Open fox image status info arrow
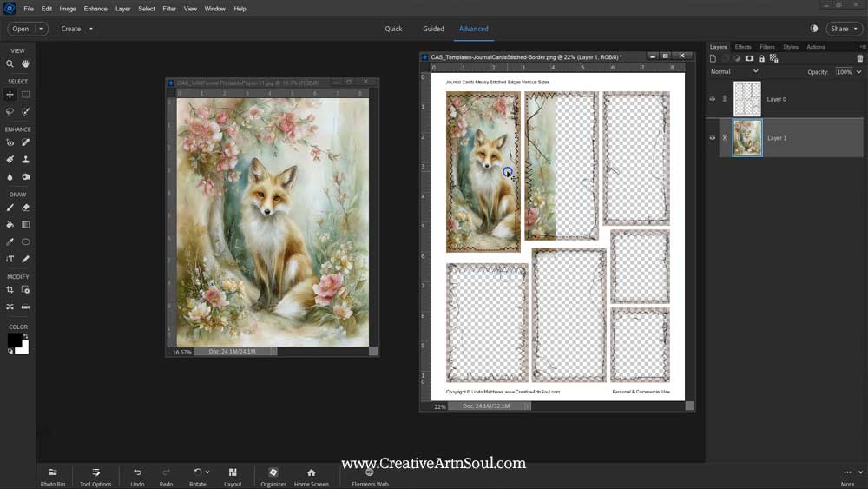868x489 pixels. pyautogui.click(x=273, y=352)
